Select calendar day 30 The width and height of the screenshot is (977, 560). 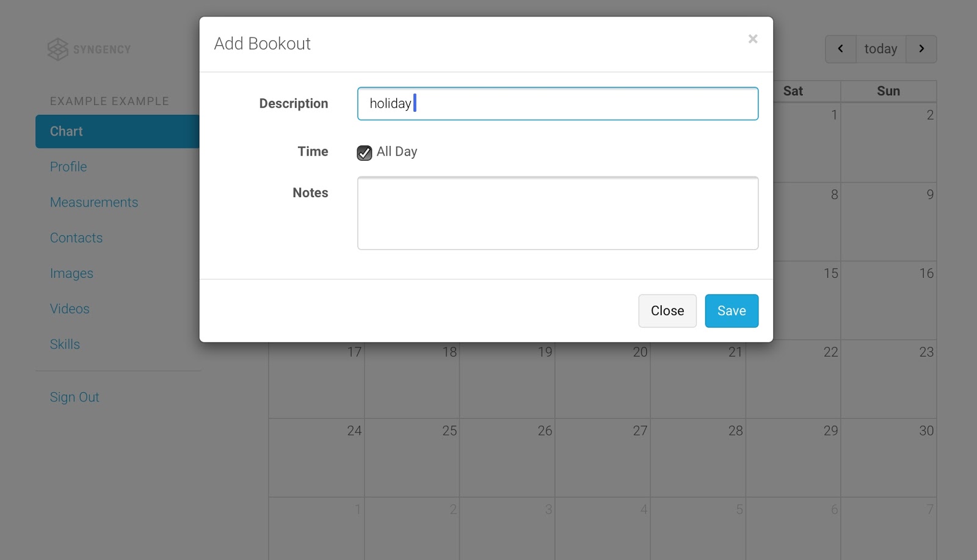[888, 457]
